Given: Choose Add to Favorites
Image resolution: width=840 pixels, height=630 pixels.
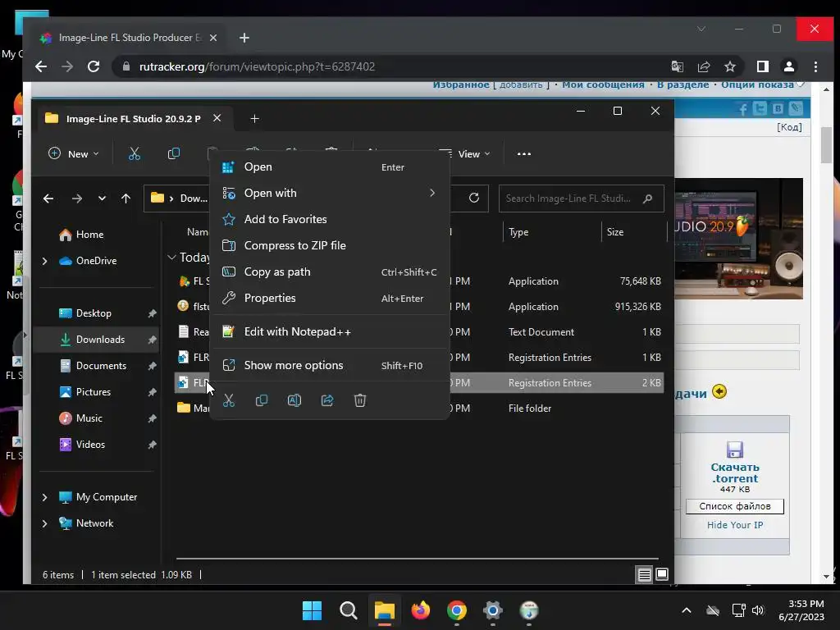Looking at the screenshot, I should (329, 219).
